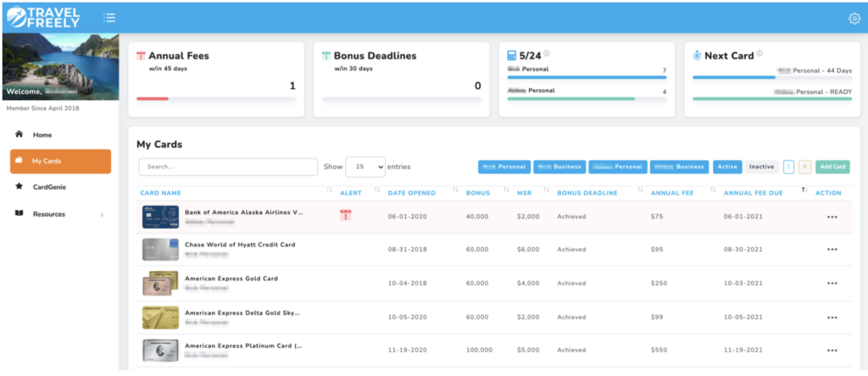Image resolution: width=868 pixels, height=376 pixels.
Task: Sort by the Date Opened column
Action: point(412,193)
